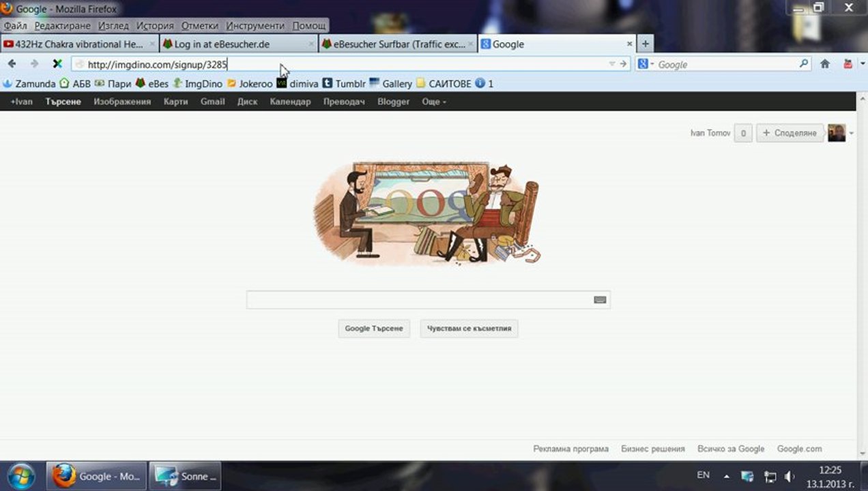The image size is (868, 491).
Task: Open the Бизнес решения footer link
Action: [x=653, y=449]
